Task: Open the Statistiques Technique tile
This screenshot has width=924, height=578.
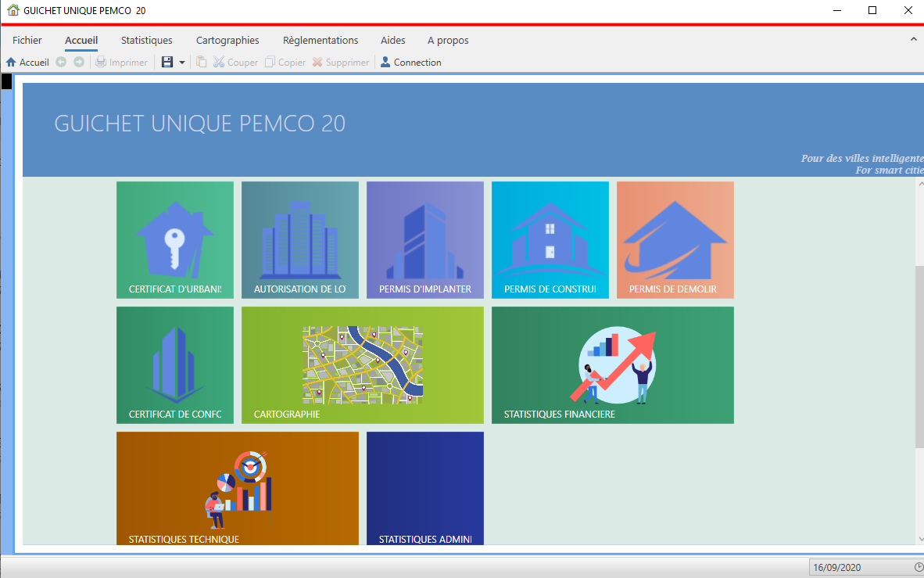Action: [238, 488]
